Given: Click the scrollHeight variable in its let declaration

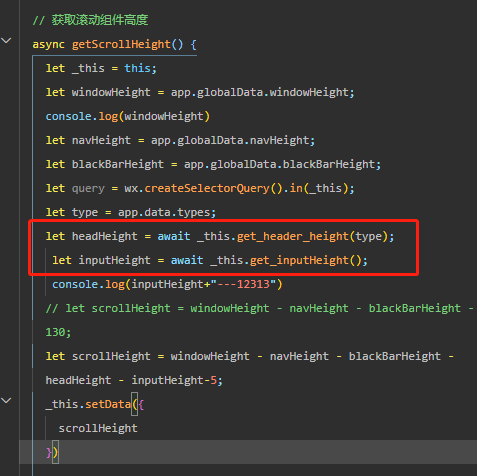Looking at the screenshot, I should point(111,356).
